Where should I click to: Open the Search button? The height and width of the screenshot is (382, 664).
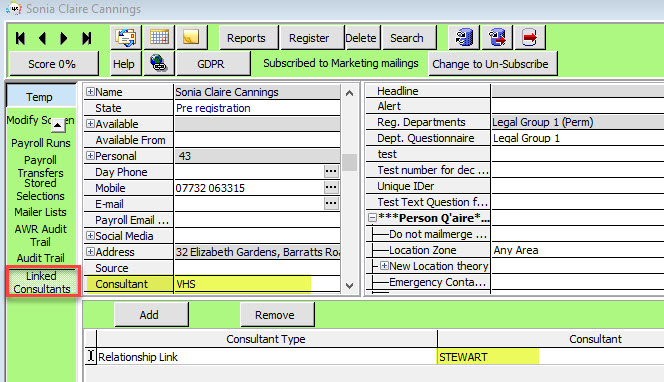click(409, 38)
